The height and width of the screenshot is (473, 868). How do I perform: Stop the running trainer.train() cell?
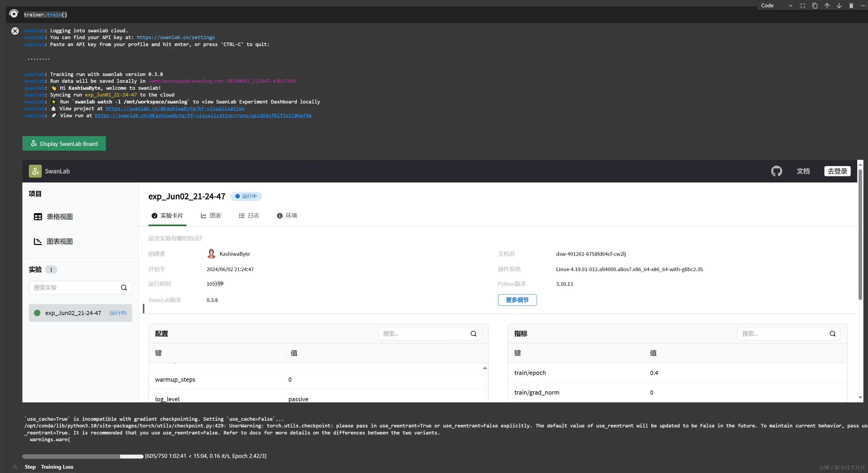click(x=14, y=14)
